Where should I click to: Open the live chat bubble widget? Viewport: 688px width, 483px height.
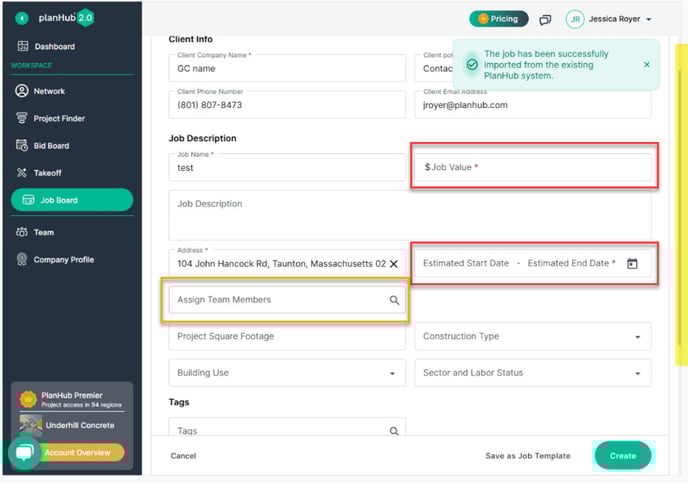point(24,453)
